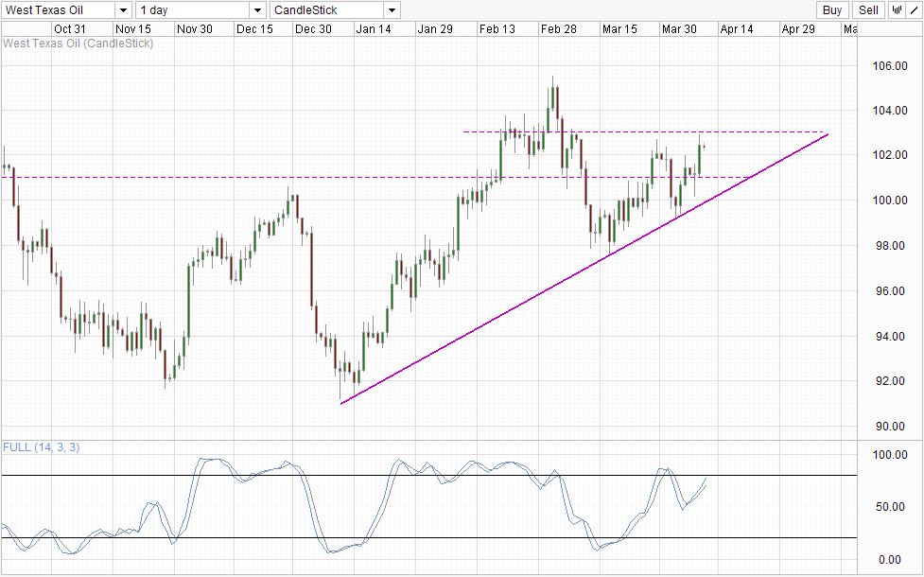Click the 102.00 price axis label
This screenshot has height=577, width=924.
pos(890,155)
